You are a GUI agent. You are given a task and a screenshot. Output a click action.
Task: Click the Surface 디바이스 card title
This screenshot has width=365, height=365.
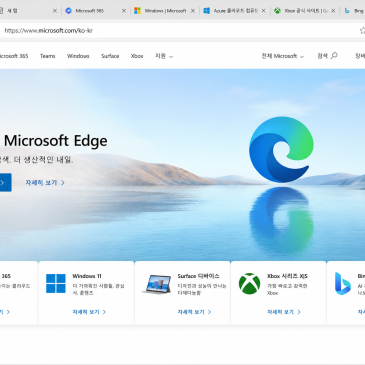click(198, 276)
